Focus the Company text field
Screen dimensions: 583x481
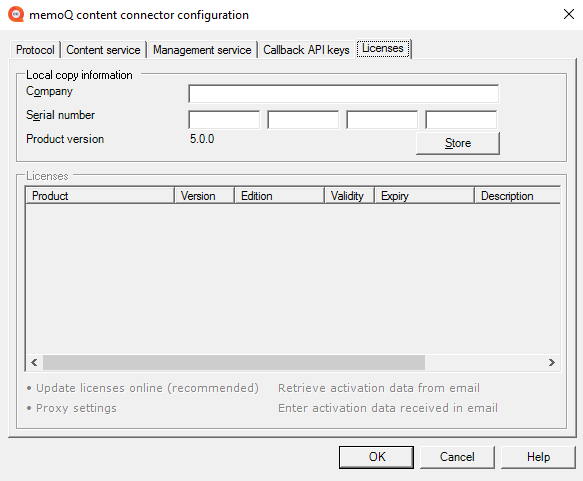coord(344,94)
